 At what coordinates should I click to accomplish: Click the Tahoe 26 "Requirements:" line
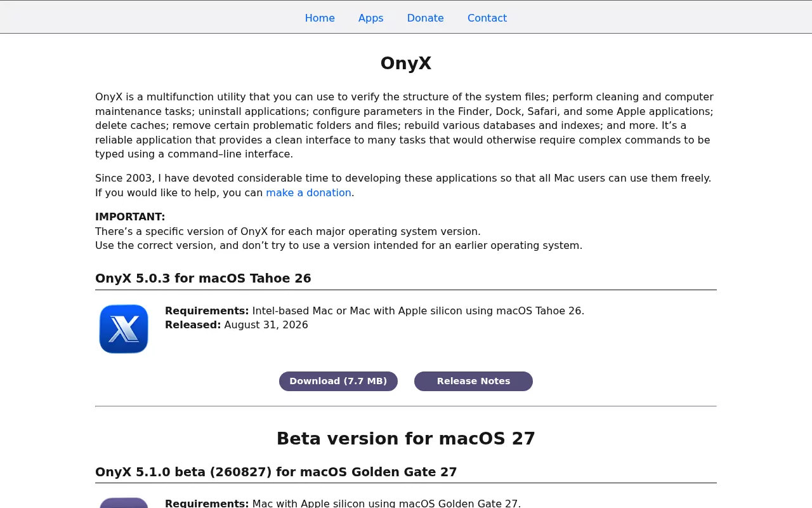click(374, 311)
